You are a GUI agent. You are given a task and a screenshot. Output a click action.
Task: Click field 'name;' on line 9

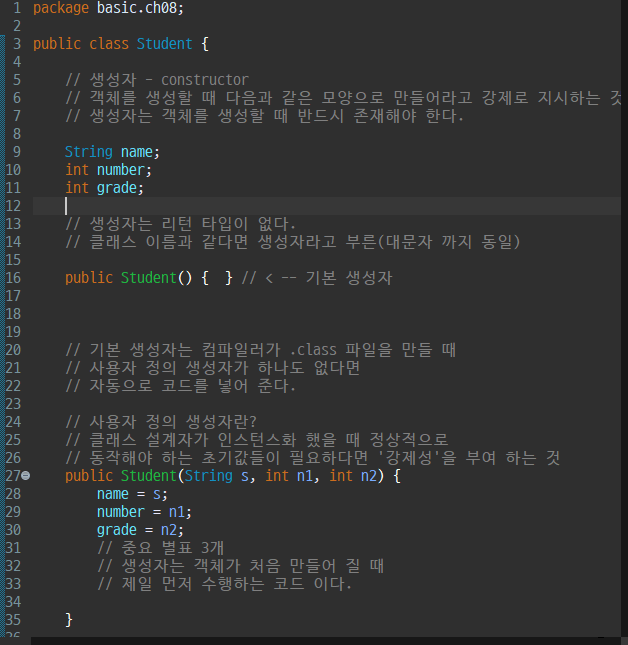tap(140, 152)
